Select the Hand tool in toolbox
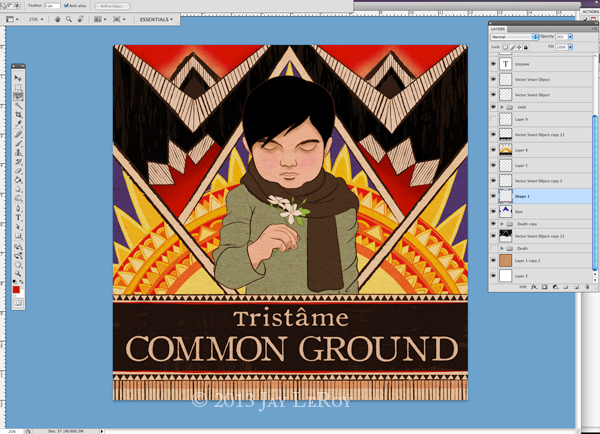600x434 pixels. [x=18, y=265]
